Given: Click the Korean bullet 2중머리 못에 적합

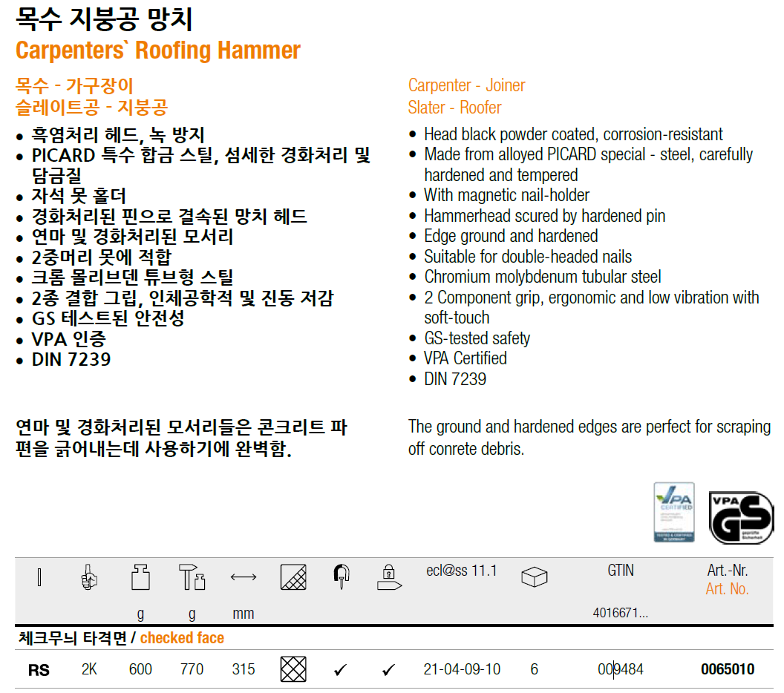Looking at the screenshot, I should [x=102, y=257].
